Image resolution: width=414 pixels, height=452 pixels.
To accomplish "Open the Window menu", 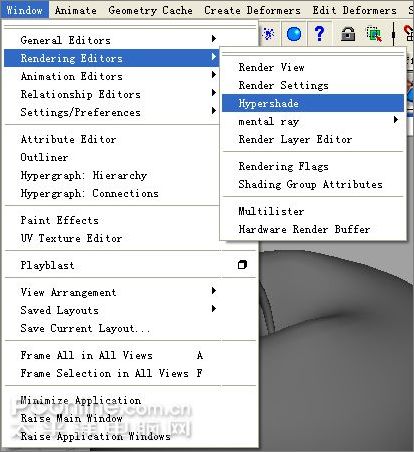I will coord(25,10).
